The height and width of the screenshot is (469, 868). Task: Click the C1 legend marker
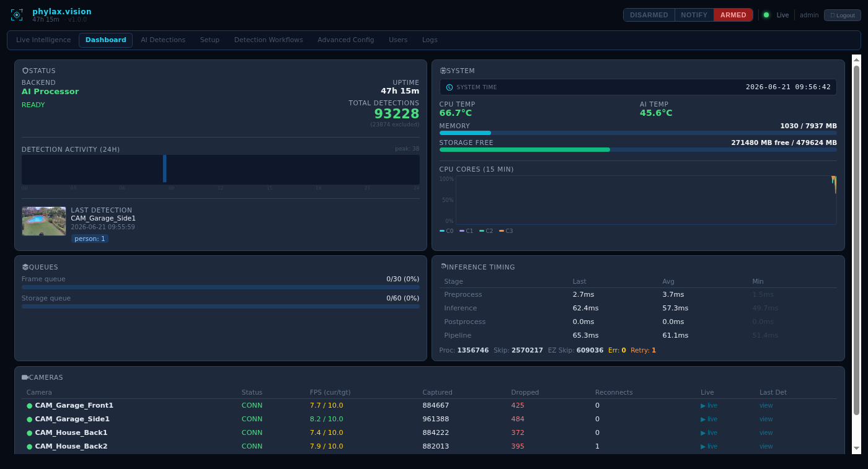click(462, 231)
